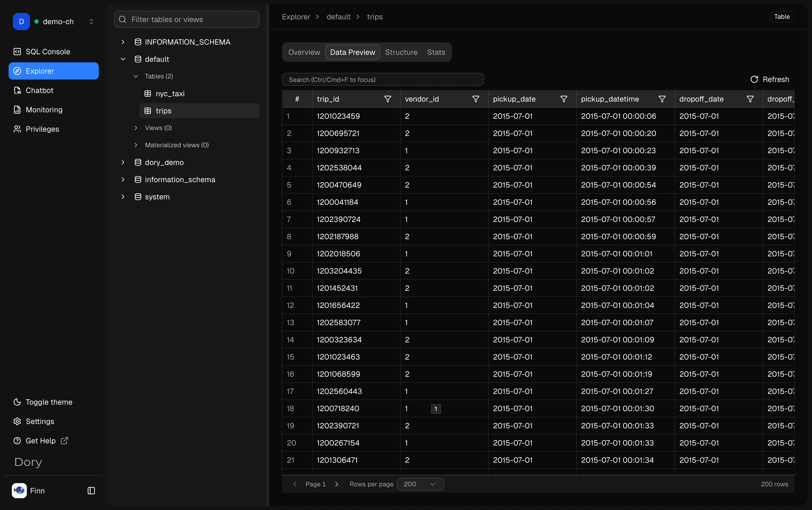Go to the next page arrow
This screenshot has height=510, width=812.
[x=336, y=484]
